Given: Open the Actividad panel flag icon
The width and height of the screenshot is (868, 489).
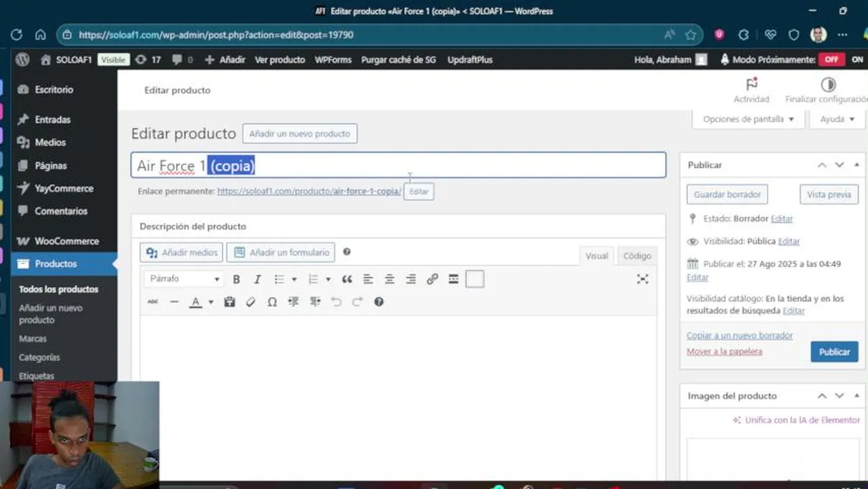Looking at the screenshot, I should pyautogui.click(x=751, y=90).
